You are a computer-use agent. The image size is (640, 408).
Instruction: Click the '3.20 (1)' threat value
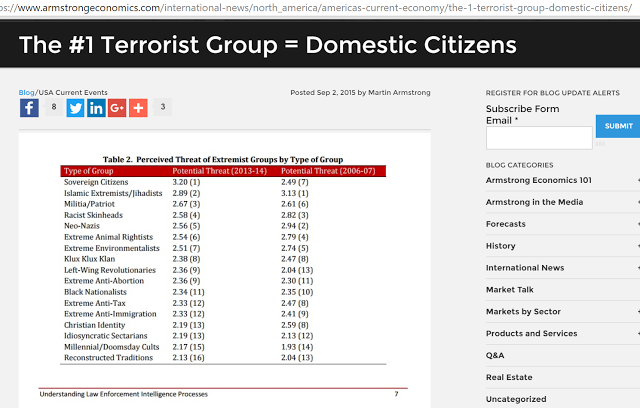(x=186, y=182)
